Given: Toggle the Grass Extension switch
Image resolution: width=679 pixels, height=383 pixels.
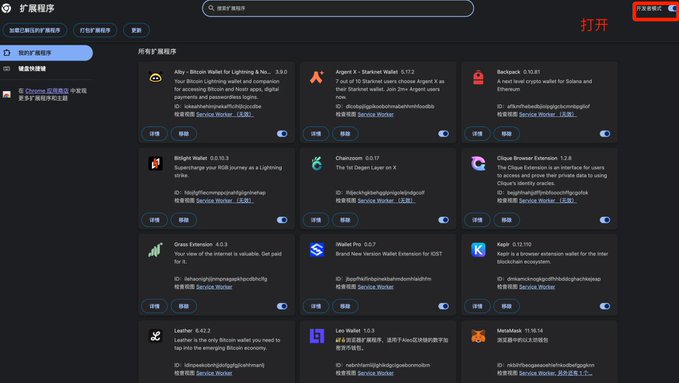Looking at the screenshot, I should click(x=282, y=306).
